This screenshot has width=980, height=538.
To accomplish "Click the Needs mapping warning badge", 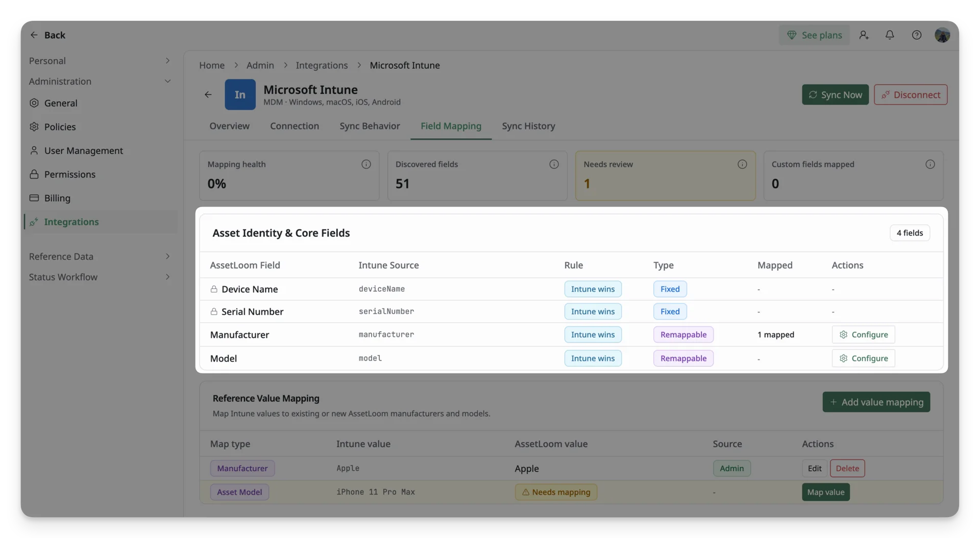I will coord(556,493).
